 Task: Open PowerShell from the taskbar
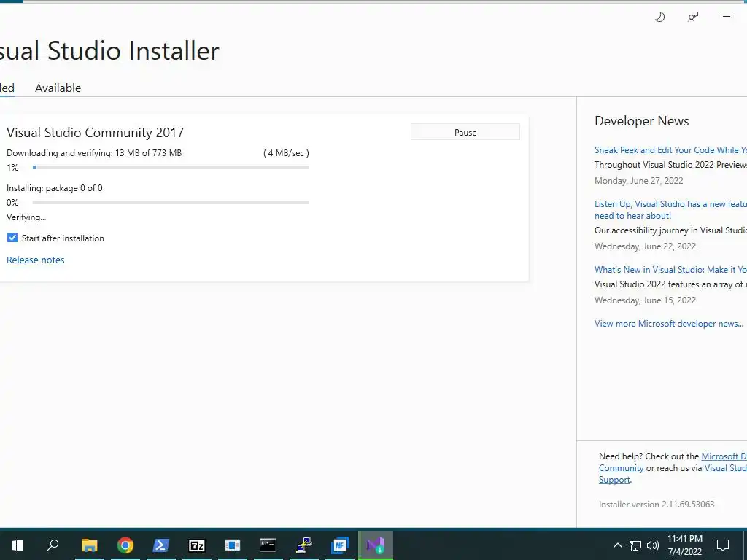[x=161, y=545]
